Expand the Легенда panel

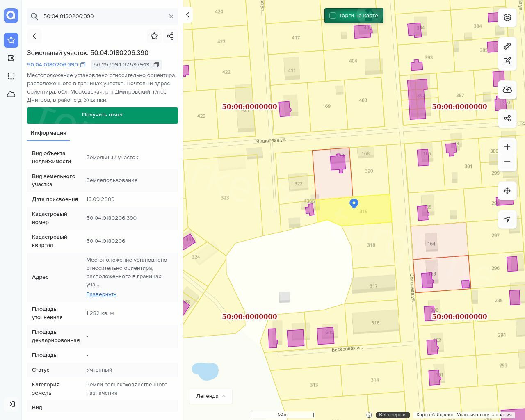click(211, 396)
